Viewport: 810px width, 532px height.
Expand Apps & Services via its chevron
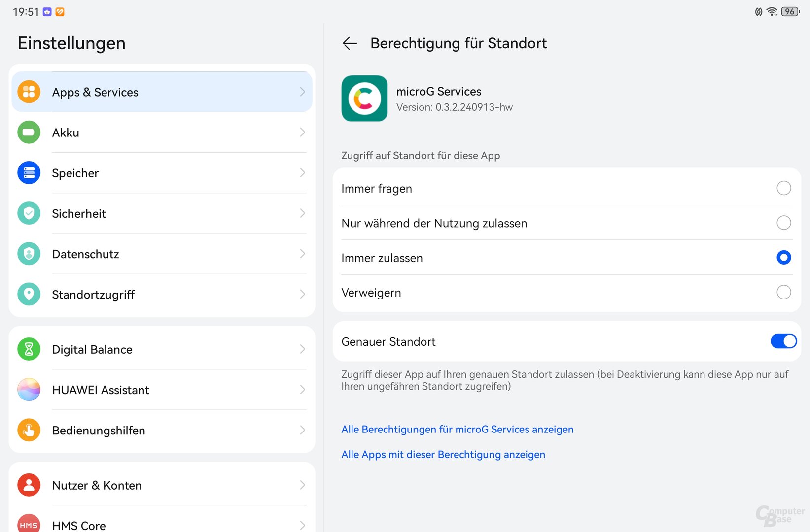(x=302, y=92)
